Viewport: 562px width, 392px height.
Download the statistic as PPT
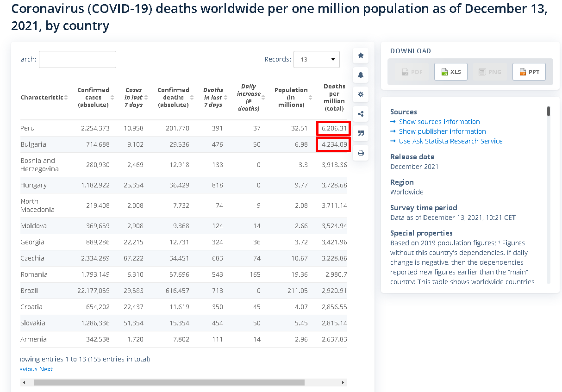[x=529, y=72]
